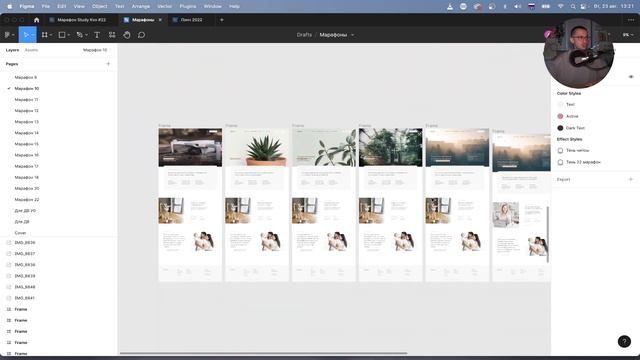Select the Text tool
The image size is (640, 360).
coord(97,35)
